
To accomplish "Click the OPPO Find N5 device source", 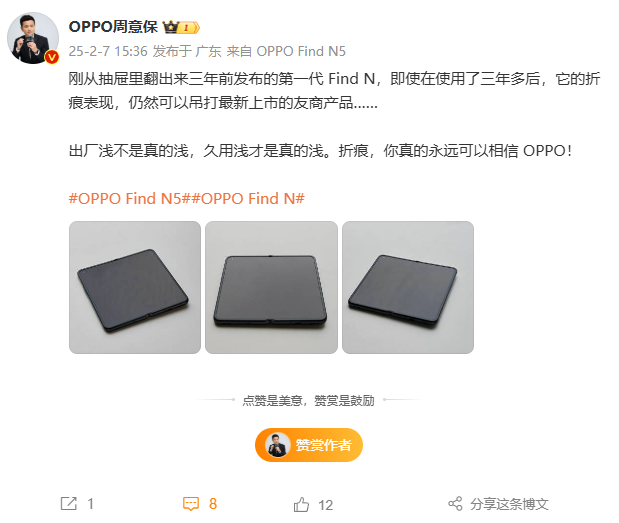I will 301,51.
